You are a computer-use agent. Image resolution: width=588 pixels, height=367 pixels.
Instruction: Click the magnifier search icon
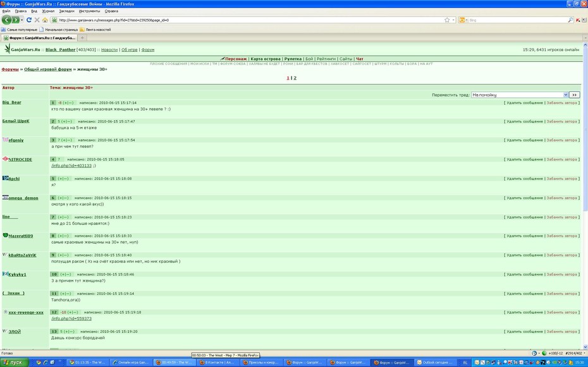tap(570, 20)
